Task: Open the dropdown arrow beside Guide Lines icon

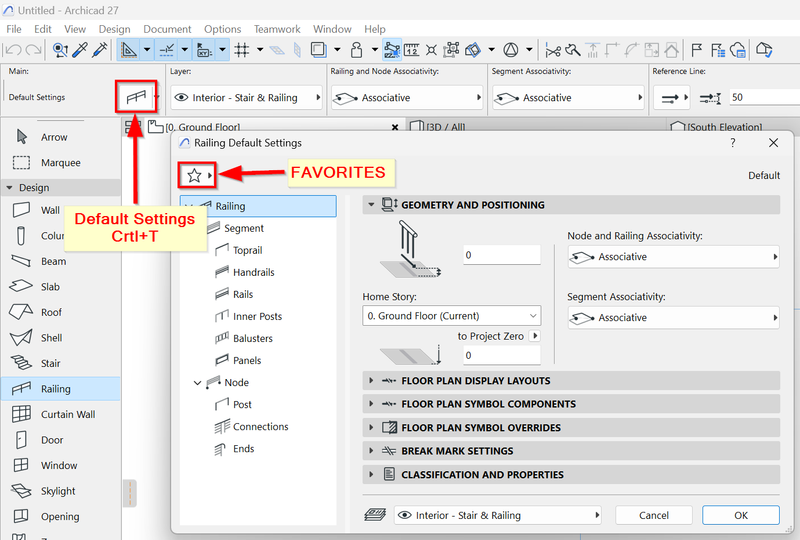Action: [x=147, y=50]
